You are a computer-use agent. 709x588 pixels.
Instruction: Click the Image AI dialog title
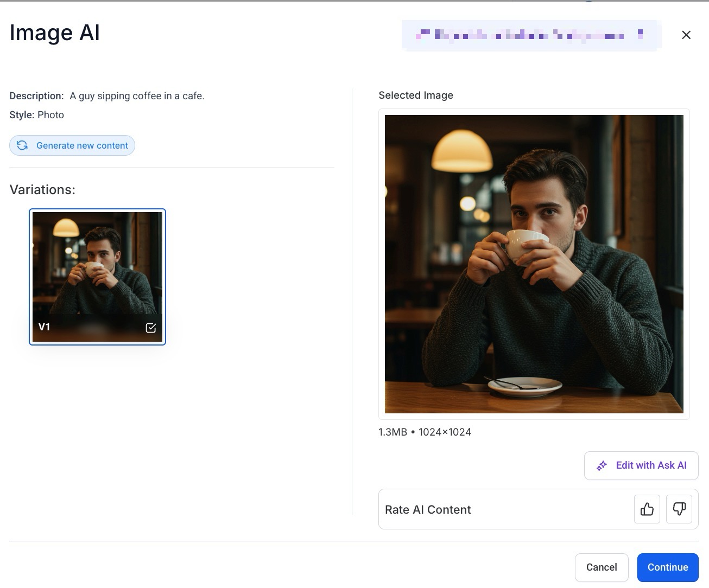pos(55,33)
